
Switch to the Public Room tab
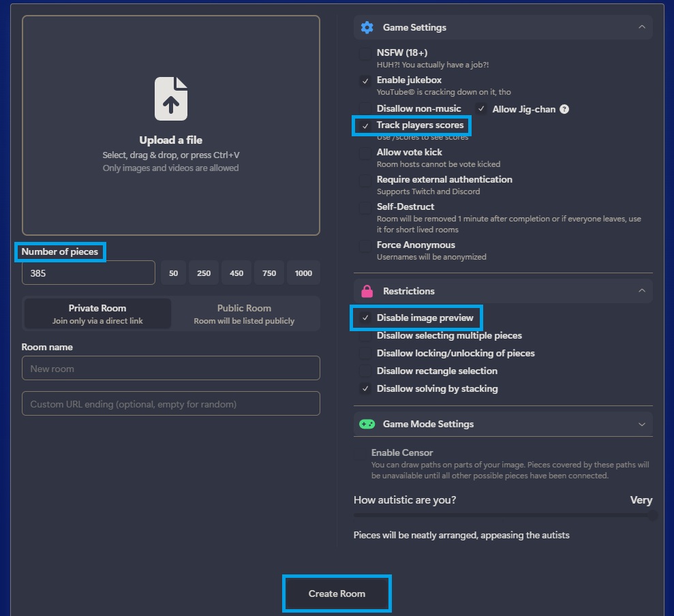[x=244, y=314]
